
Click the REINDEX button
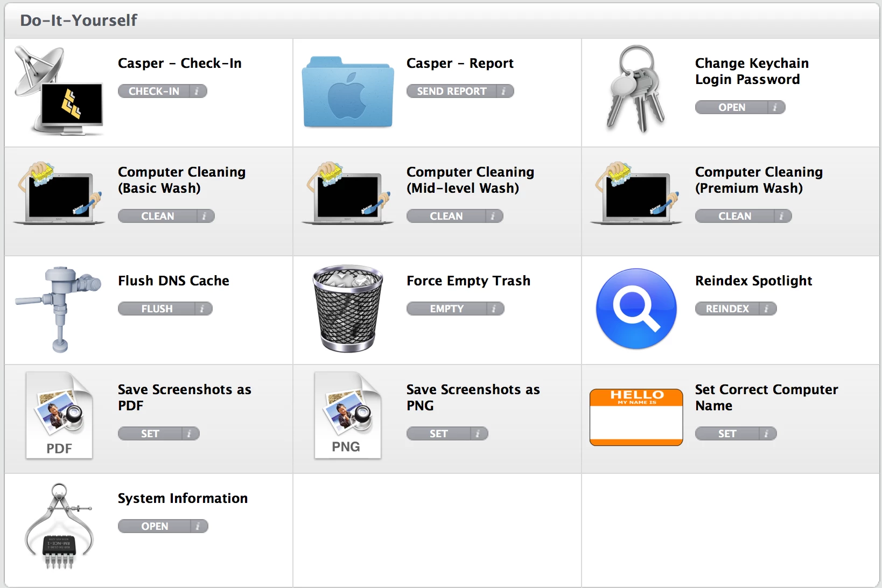pos(727,309)
